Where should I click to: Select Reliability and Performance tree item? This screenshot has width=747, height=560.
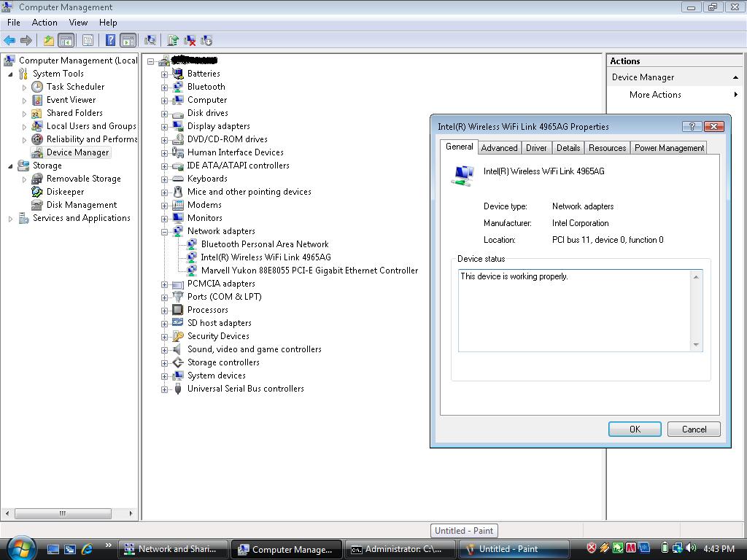coord(91,139)
